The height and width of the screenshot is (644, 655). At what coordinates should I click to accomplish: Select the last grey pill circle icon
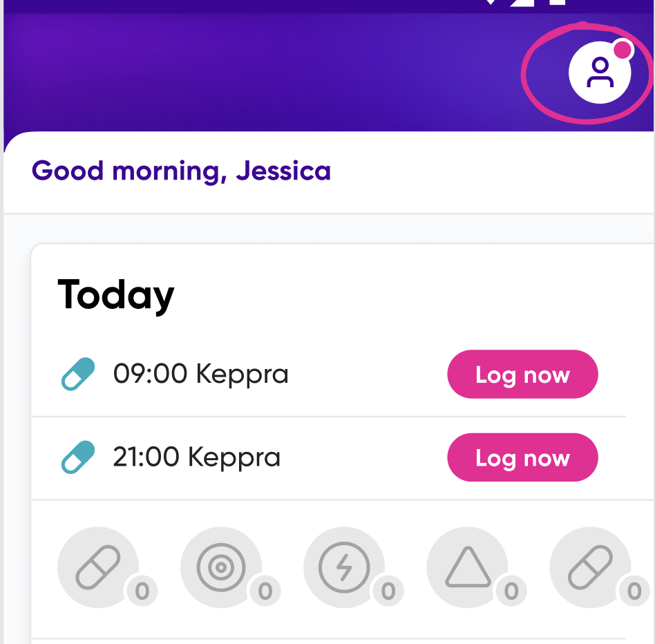[590, 567]
